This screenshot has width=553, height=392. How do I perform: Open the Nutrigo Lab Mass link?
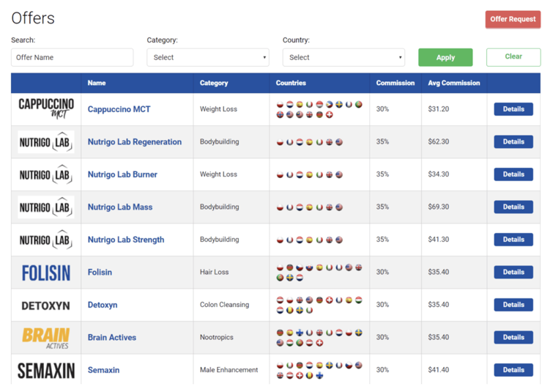click(120, 207)
